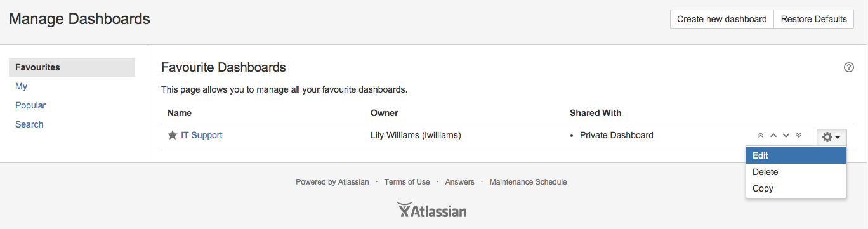The height and width of the screenshot is (229, 868).
Task: Move IT Support dashboard to bottom
Action: [x=799, y=136]
